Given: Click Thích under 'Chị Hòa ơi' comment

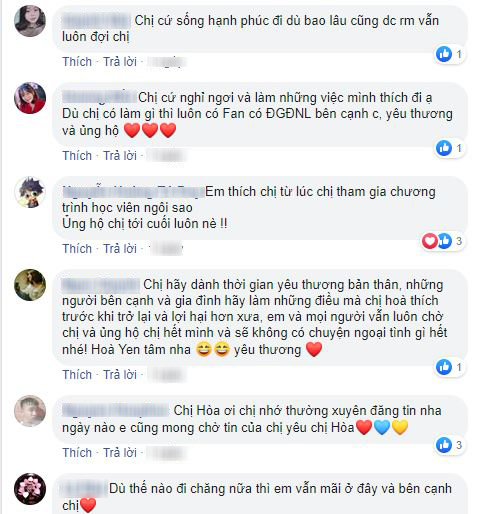Looking at the screenshot, I should [x=77, y=453].
